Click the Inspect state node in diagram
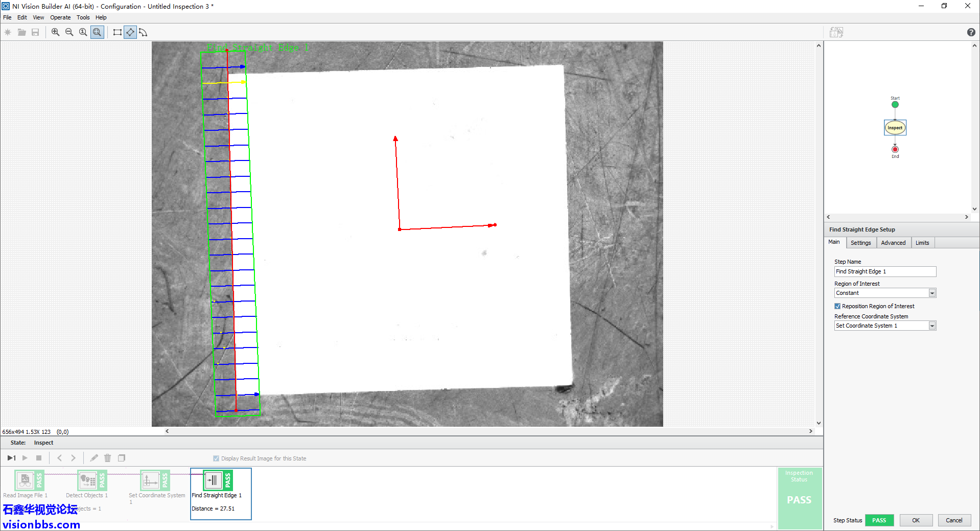 pos(895,128)
